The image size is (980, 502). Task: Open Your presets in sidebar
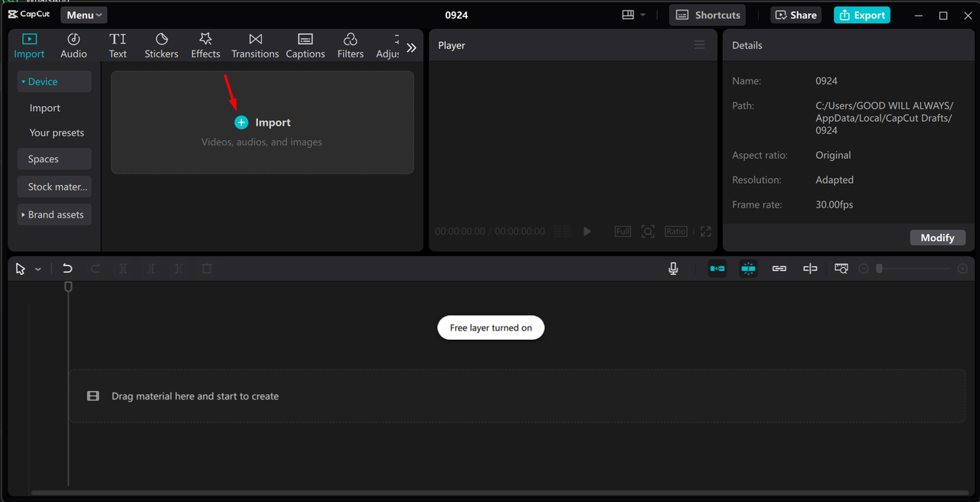tap(57, 132)
